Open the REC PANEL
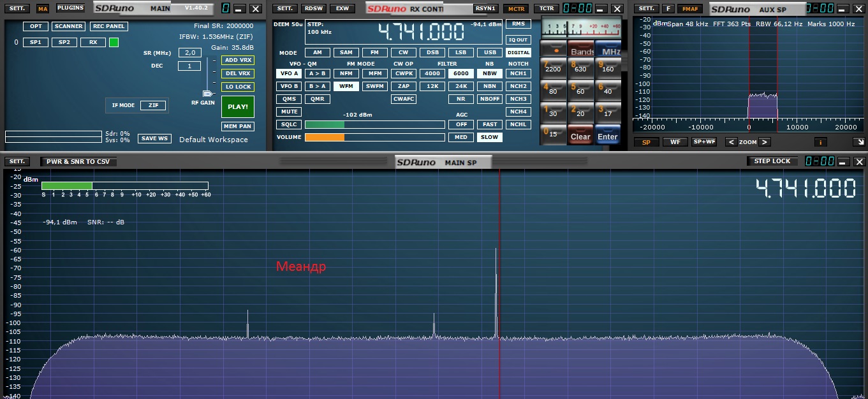Screen dimensions: 868x399 click(x=108, y=26)
